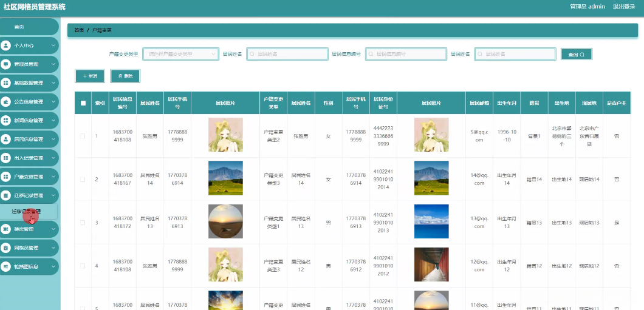Click the 社区网格员管理系统 title

[34, 7]
